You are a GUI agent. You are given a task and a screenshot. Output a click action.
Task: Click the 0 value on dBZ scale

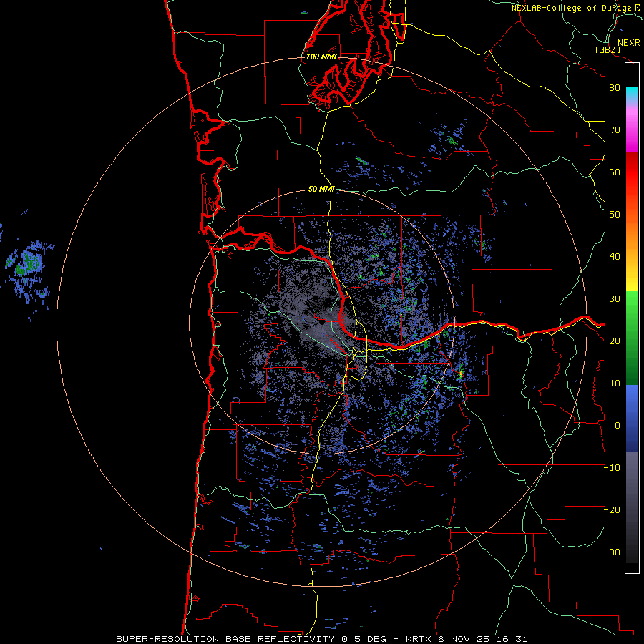(618, 426)
